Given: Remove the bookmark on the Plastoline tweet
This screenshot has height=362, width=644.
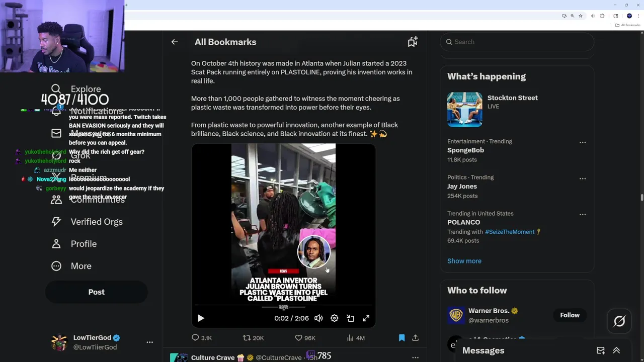Looking at the screenshot, I should point(401,338).
